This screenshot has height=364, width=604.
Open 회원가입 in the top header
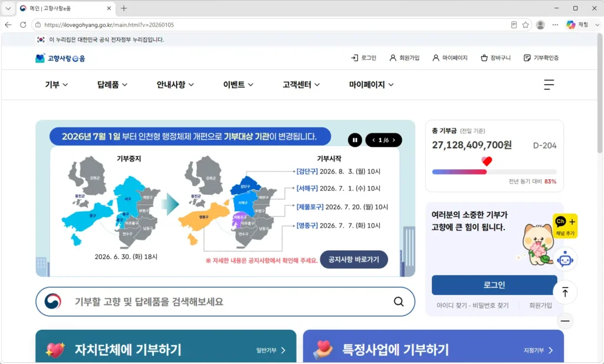pyautogui.click(x=404, y=58)
